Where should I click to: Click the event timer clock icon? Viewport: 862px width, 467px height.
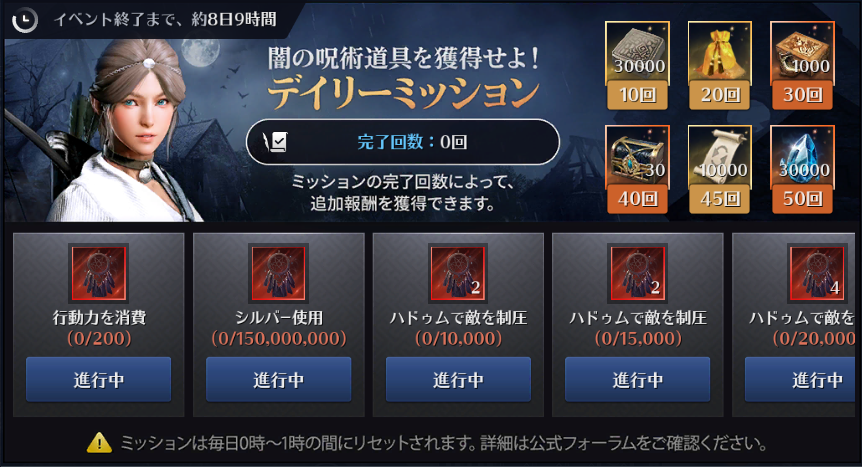tap(24, 20)
